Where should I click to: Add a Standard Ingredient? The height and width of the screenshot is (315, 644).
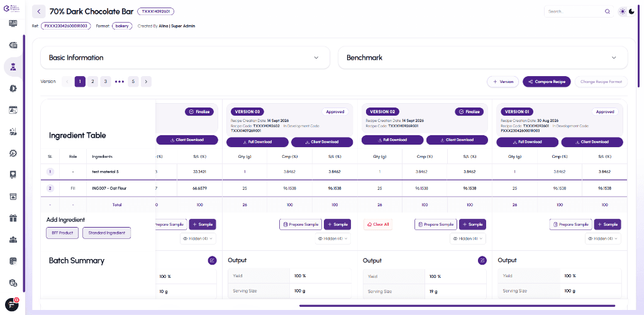click(x=107, y=233)
